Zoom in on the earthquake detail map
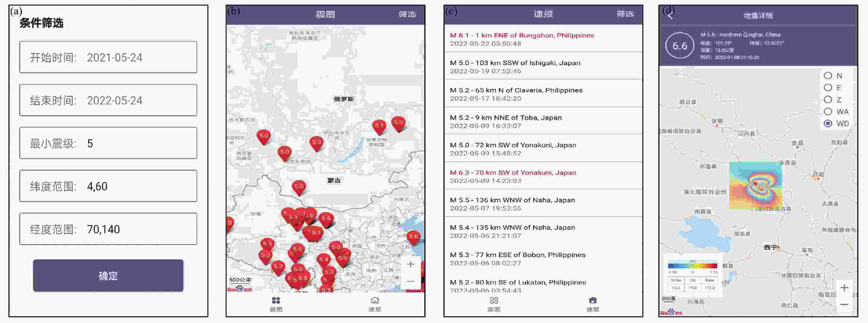Screen dimensions: 868x323 point(844,288)
